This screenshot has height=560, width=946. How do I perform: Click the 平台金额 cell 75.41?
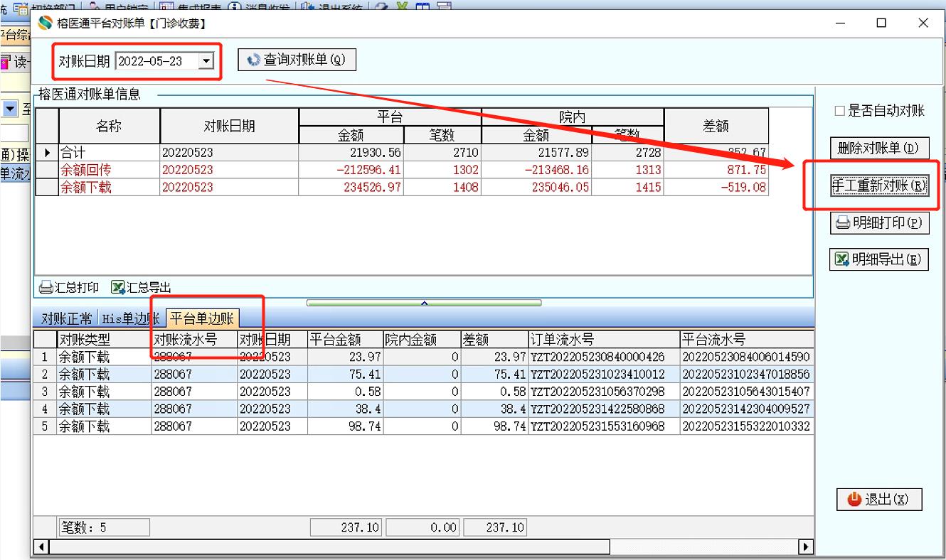tap(345, 374)
